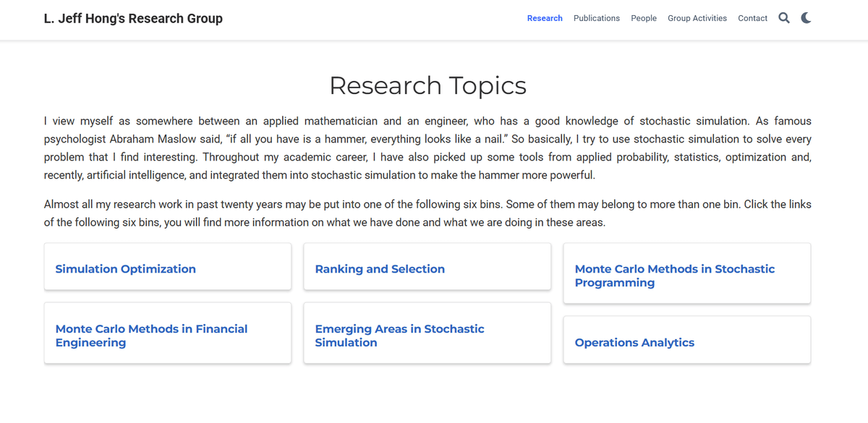Select People in the navigation bar
Screen dimensions: 868x423
pyautogui.click(x=644, y=18)
